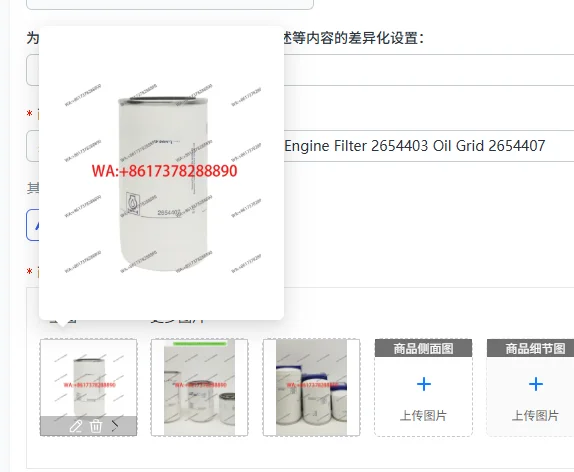Delete first image using the trash icon
Image resolution: width=574 pixels, height=472 pixels.
click(x=96, y=426)
